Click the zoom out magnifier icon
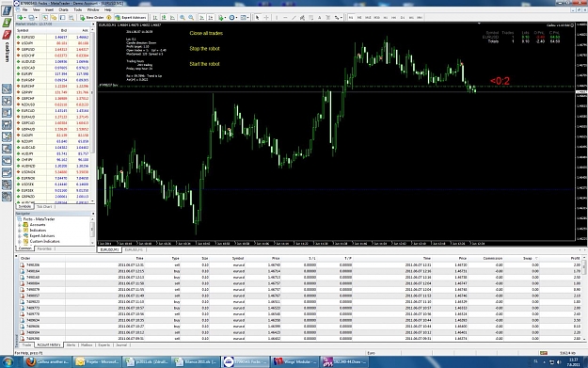588x368 pixels. point(191,17)
